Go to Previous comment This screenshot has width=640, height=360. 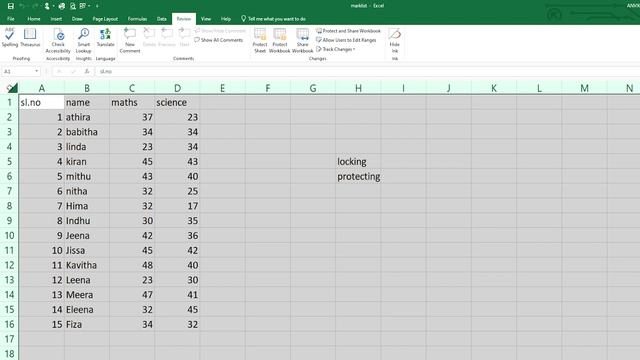coord(167,38)
